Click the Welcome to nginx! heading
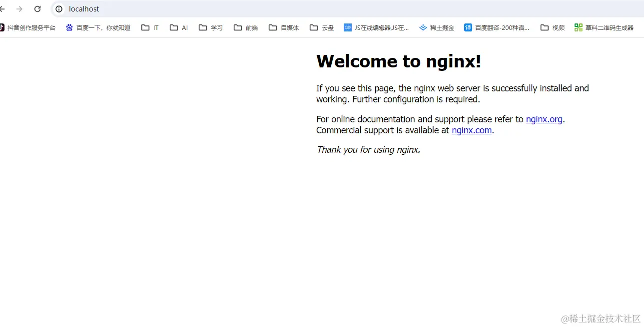This screenshot has height=327, width=644. click(399, 61)
